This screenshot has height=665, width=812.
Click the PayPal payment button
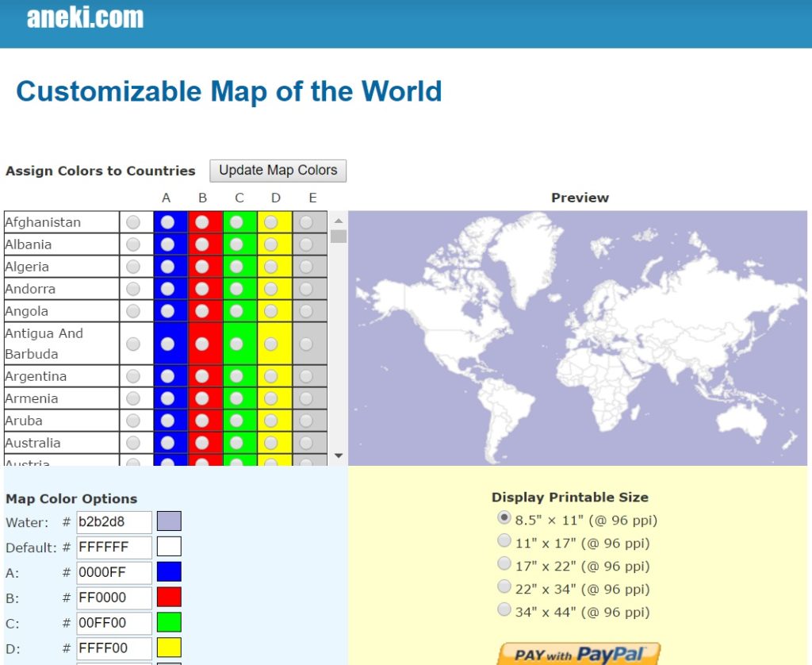point(578,654)
